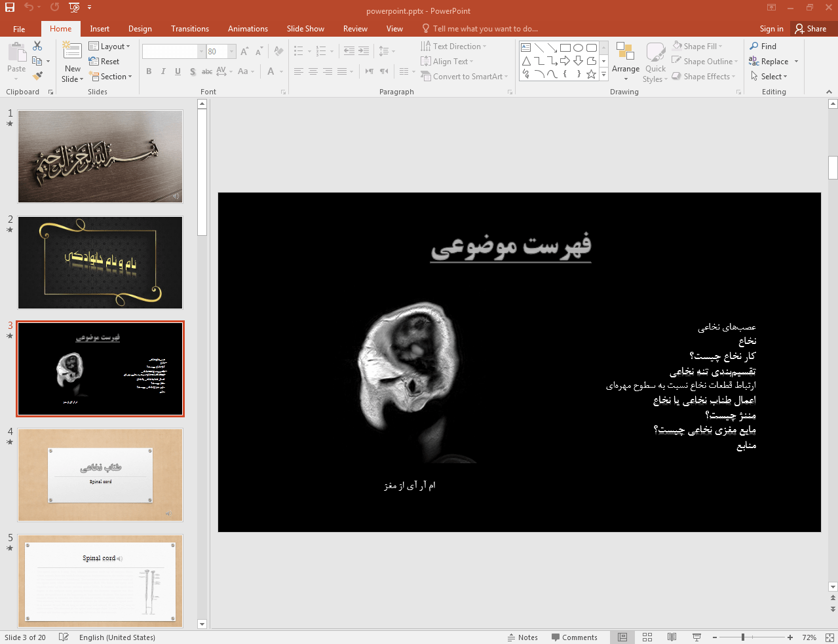Click the zoom slider handle
This screenshot has height=644, width=838.
click(742, 637)
